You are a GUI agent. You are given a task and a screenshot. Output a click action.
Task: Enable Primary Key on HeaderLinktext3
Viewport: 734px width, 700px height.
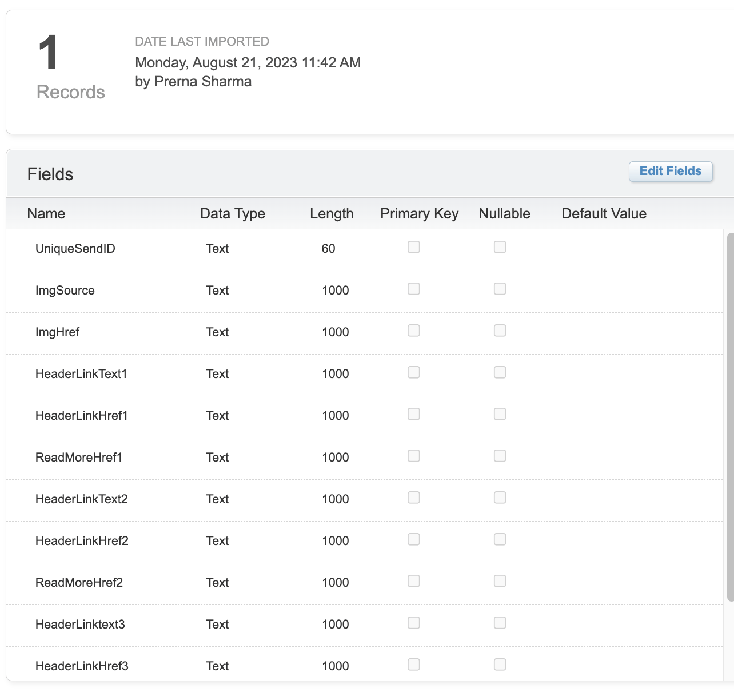pos(413,623)
